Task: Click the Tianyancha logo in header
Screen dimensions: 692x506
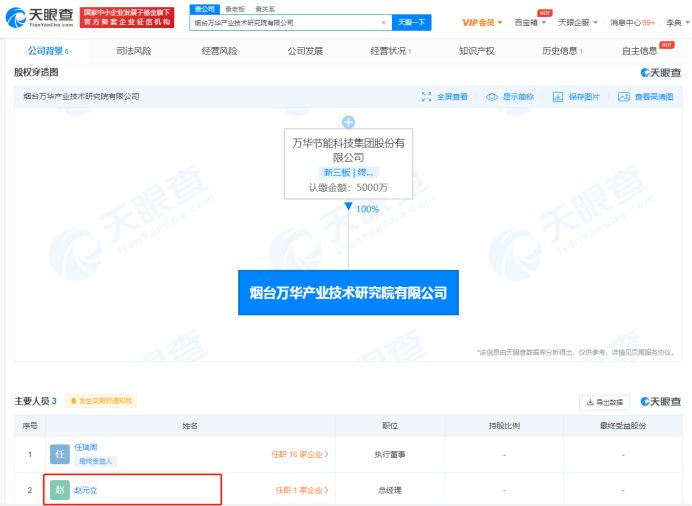Action: (x=39, y=17)
